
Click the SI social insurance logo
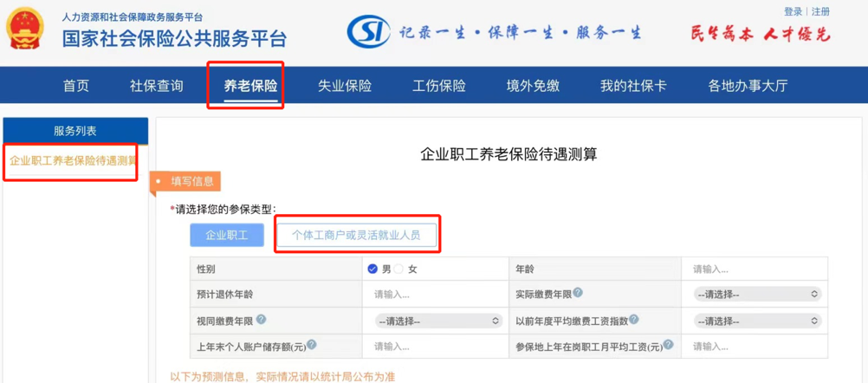click(371, 33)
